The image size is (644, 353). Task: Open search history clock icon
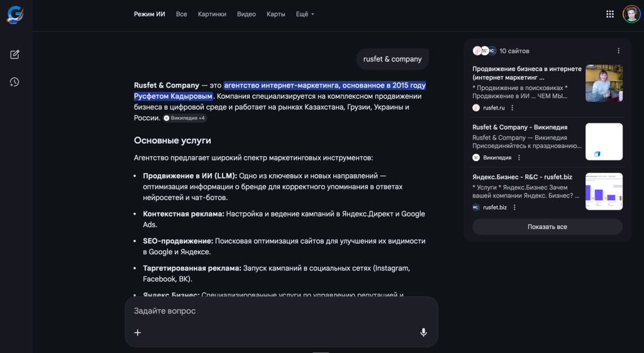[14, 82]
